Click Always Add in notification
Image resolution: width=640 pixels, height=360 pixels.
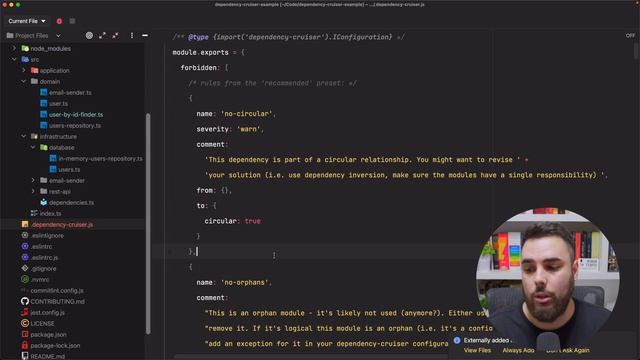coord(518,351)
